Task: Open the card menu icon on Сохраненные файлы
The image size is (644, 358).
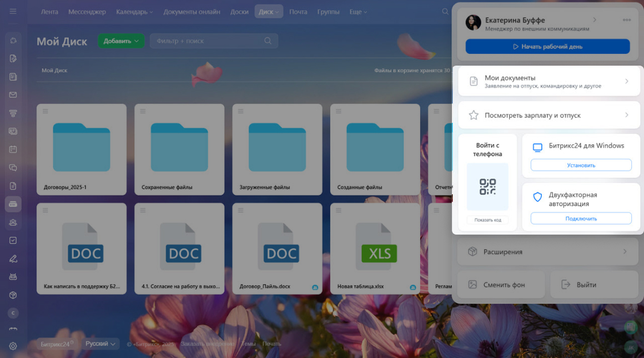Action: click(143, 111)
